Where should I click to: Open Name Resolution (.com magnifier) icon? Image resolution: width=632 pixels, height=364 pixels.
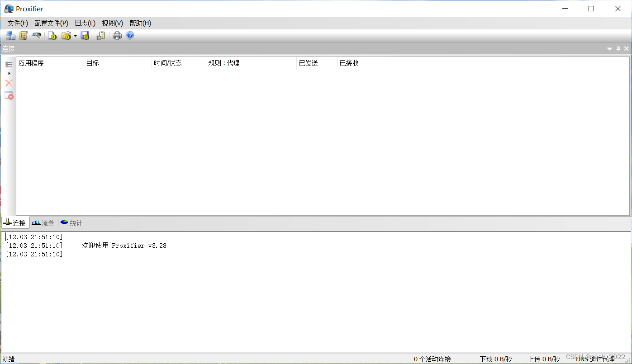tap(36, 36)
